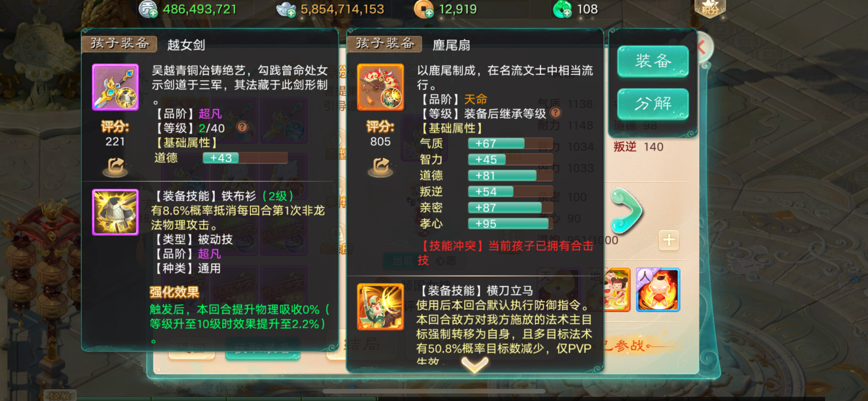Select the flaming child 人 skill thumbnail
Screen dimensions: 868x401
point(658,290)
